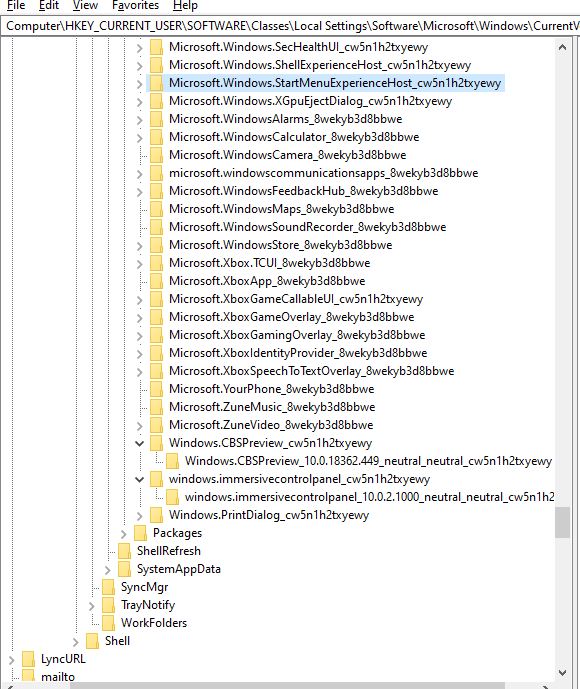Open the File menu

[16, 5]
